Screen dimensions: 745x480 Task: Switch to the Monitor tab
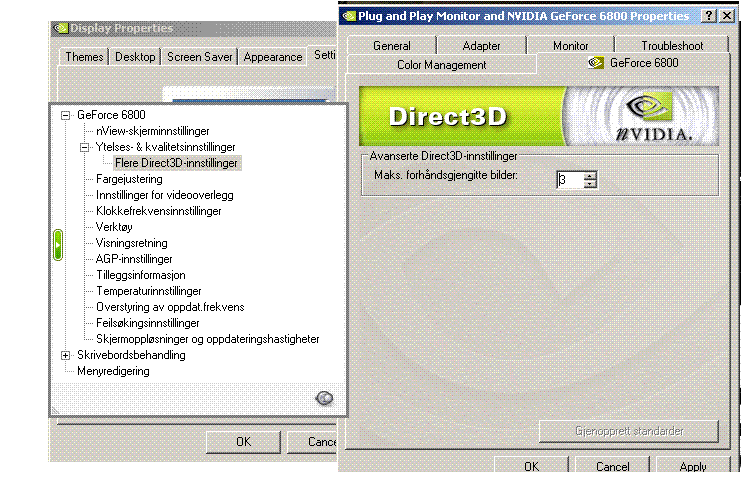pos(570,46)
